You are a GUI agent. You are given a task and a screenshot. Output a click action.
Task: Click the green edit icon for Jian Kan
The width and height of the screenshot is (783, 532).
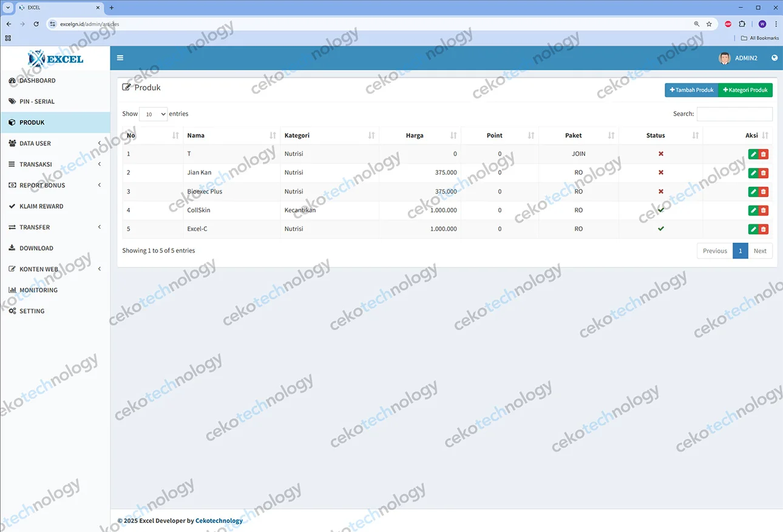753,173
